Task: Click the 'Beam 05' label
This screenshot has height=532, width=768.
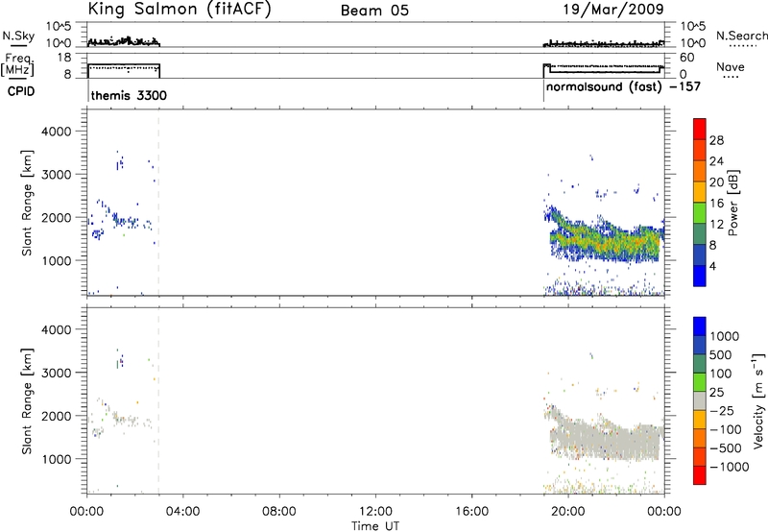Action: [x=374, y=11]
